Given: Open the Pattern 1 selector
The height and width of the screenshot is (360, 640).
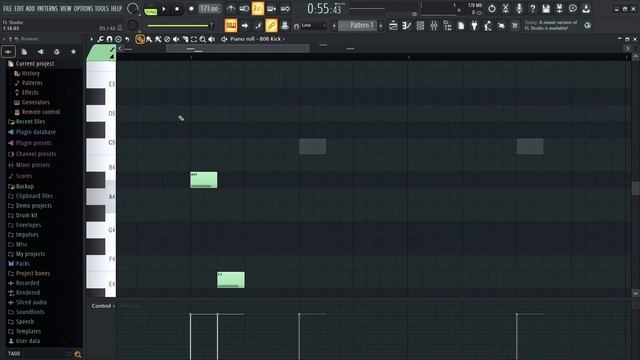Looking at the screenshot, I should click(359, 26).
